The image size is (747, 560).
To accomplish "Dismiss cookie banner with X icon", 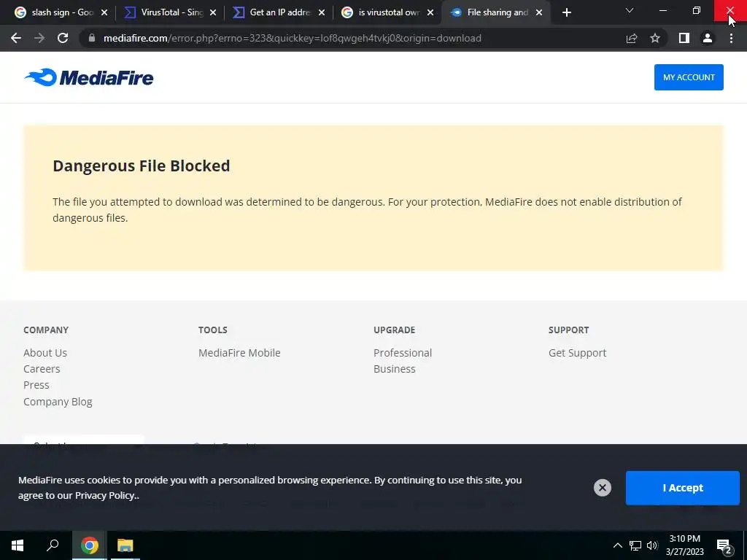I will click(602, 488).
